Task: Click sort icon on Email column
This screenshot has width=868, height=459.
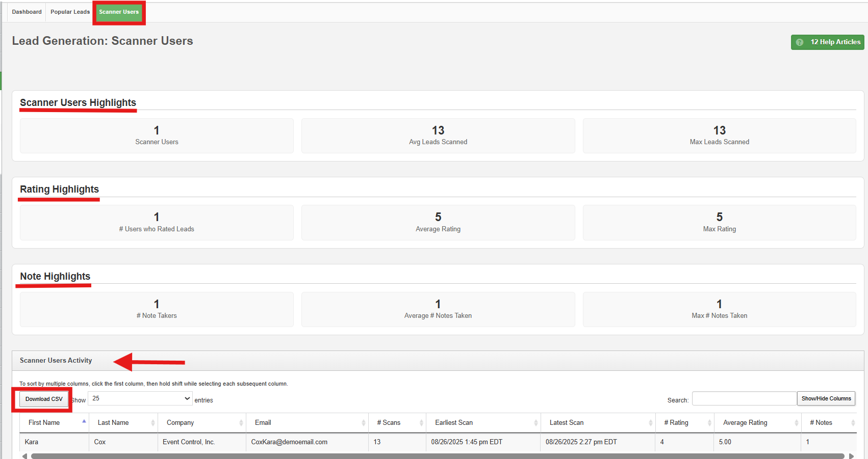Action: [363, 423]
